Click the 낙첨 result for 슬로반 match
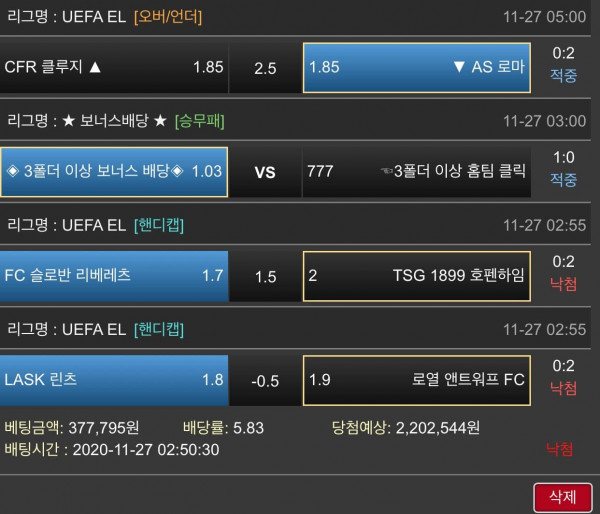The image size is (600, 514). [564, 284]
